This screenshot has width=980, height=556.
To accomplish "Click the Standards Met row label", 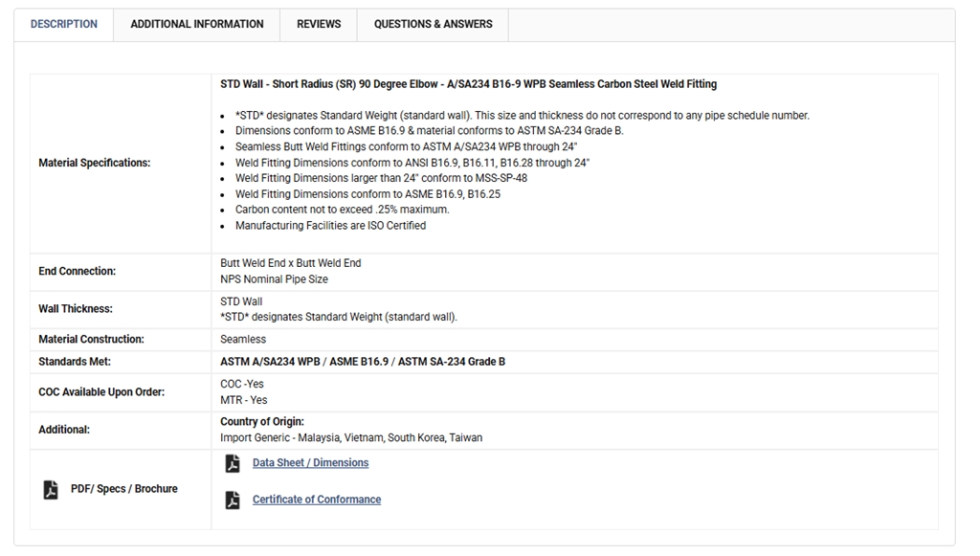I will 75,362.
